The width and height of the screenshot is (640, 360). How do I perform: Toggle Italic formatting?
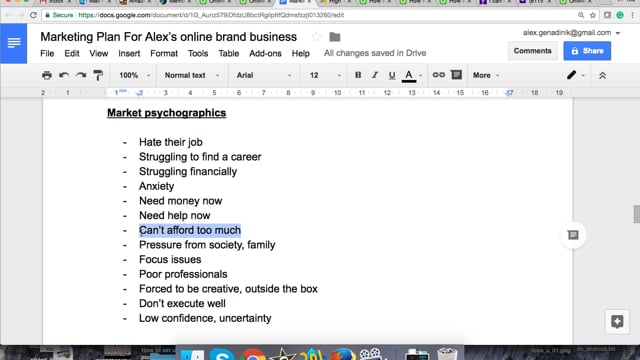tap(375, 75)
